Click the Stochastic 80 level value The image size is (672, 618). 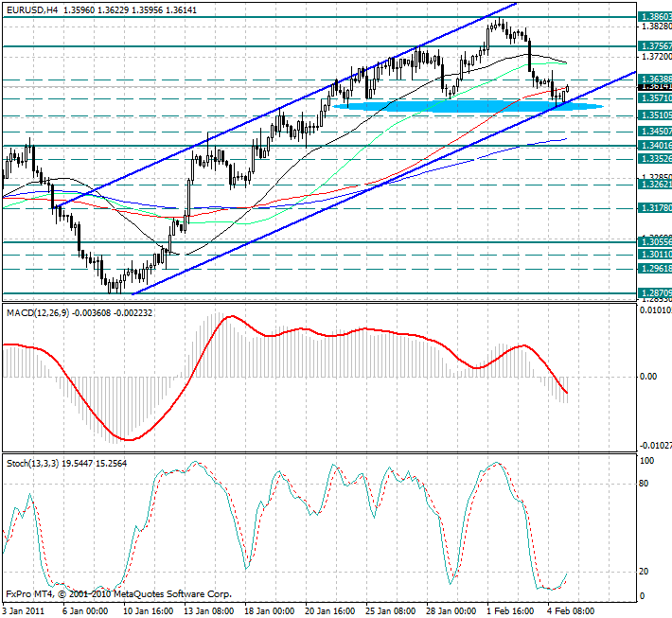click(644, 484)
